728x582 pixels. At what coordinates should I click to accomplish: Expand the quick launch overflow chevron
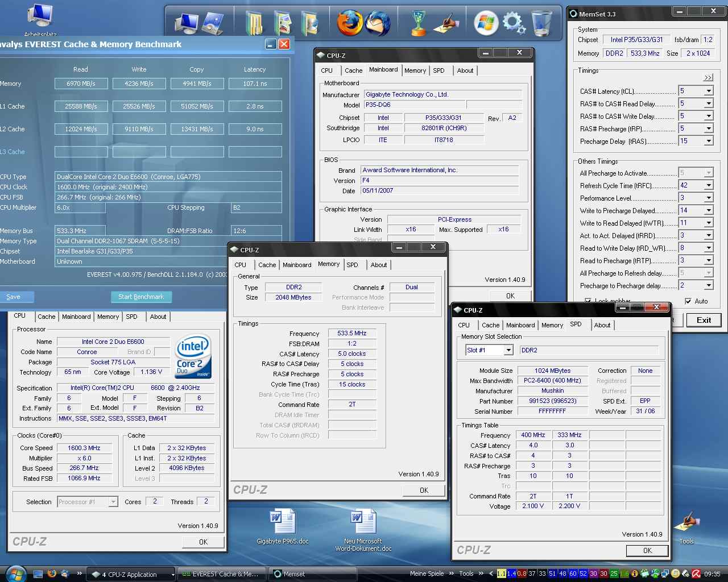pyautogui.click(x=79, y=573)
